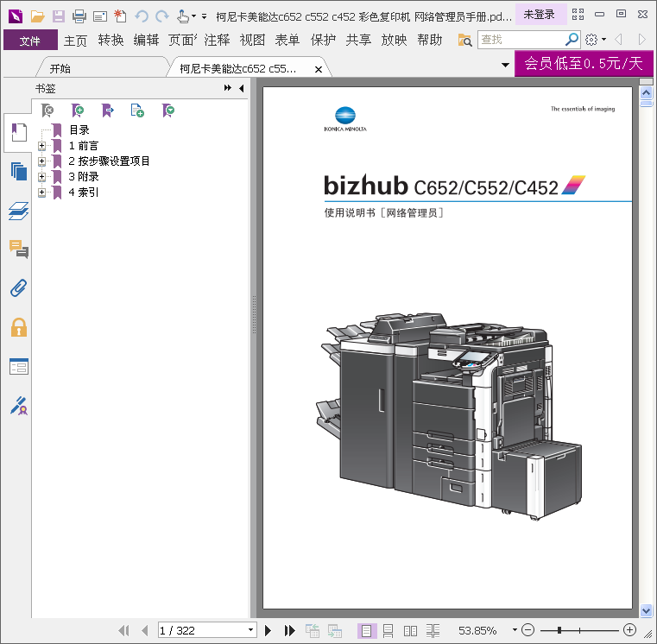Switch to the 注释 ribbon tab
Screen dimensions: 657x644
(217, 41)
